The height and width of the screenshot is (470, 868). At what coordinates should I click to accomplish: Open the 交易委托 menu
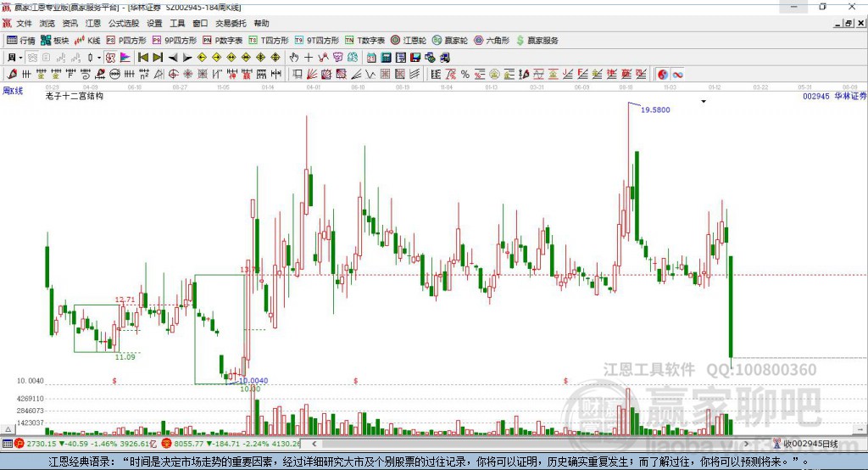[231, 23]
